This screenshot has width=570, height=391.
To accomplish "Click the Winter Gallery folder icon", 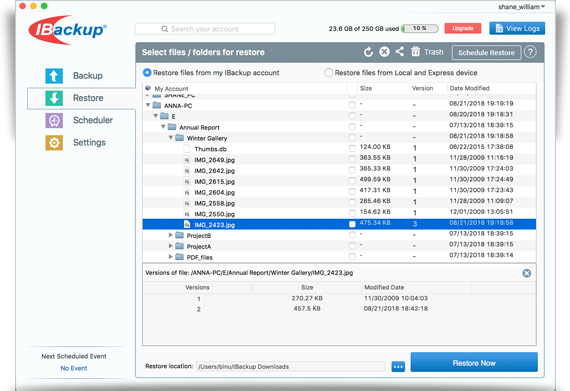I will (x=180, y=138).
